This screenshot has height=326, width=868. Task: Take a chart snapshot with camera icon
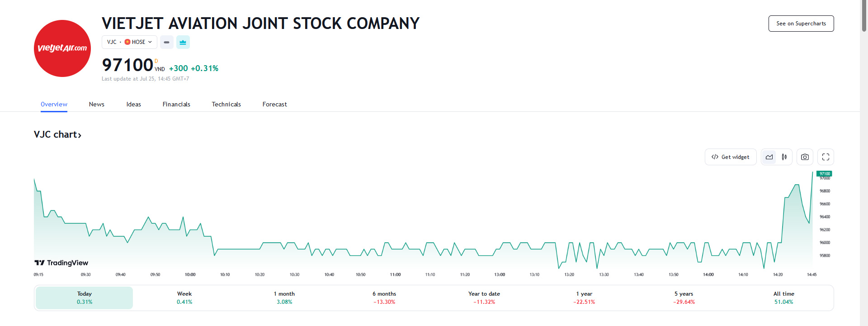tap(805, 157)
